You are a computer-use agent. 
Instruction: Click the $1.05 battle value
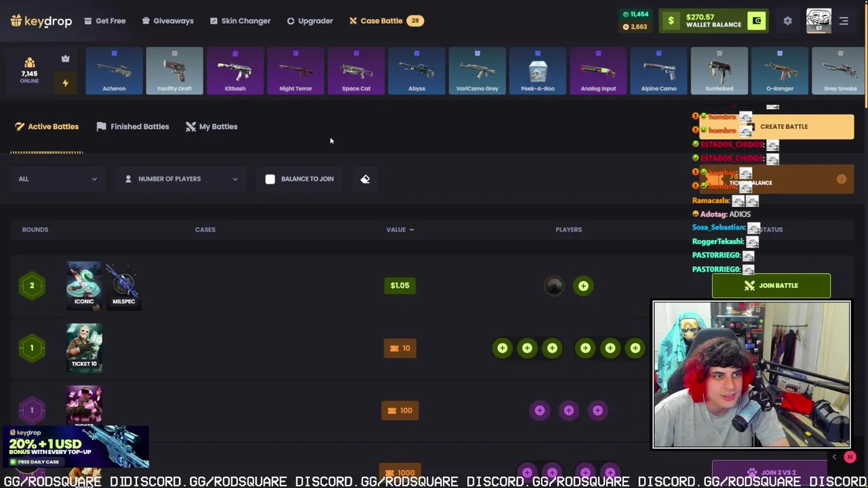click(400, 285)
